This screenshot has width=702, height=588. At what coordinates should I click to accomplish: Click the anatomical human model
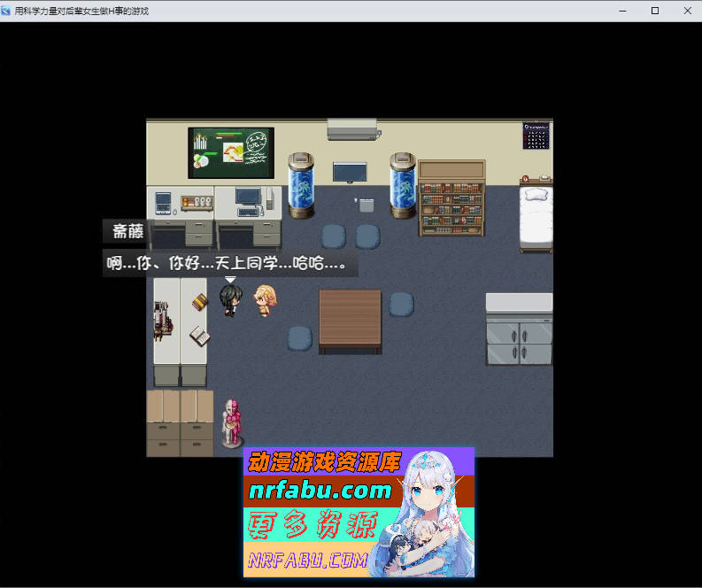tap(232, 422)
